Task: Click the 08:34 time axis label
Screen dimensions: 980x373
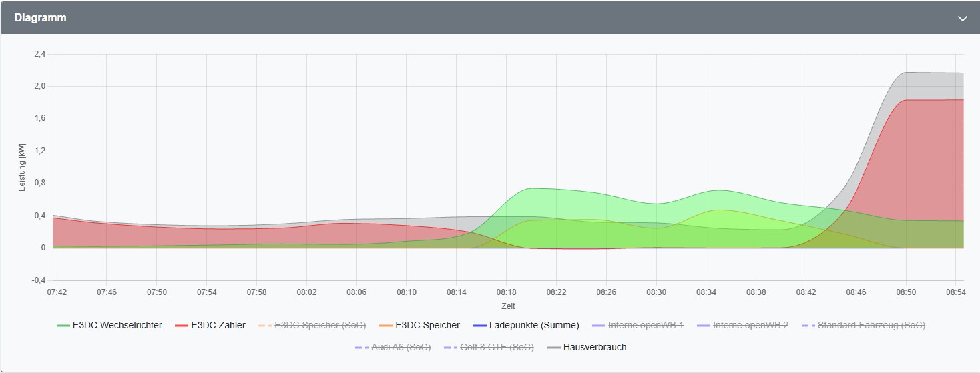Action: point(706,293)
